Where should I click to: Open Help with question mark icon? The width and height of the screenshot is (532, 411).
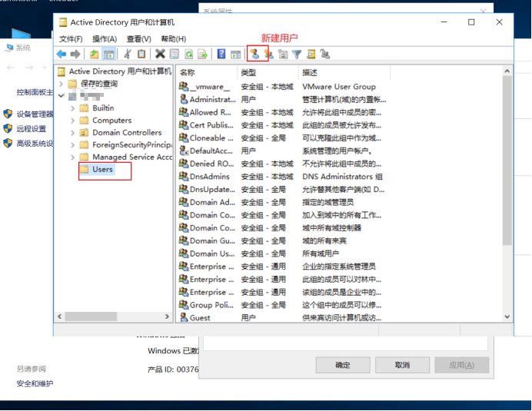tap(221, 54)
